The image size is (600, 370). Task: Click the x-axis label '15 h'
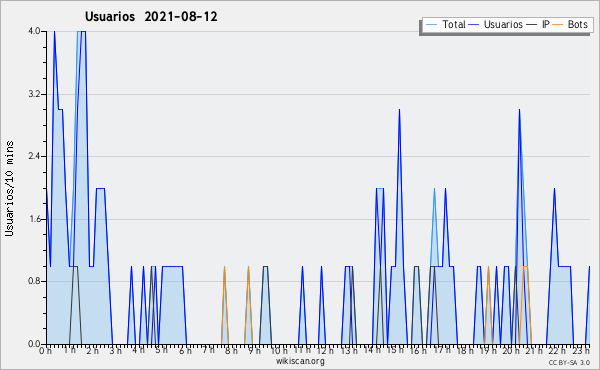(x=395, y=351)
